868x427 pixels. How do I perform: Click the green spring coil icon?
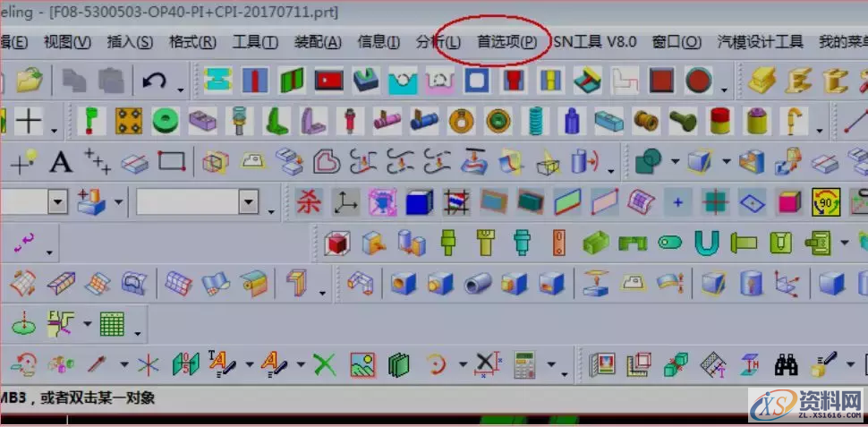click(x=535, y=121)
